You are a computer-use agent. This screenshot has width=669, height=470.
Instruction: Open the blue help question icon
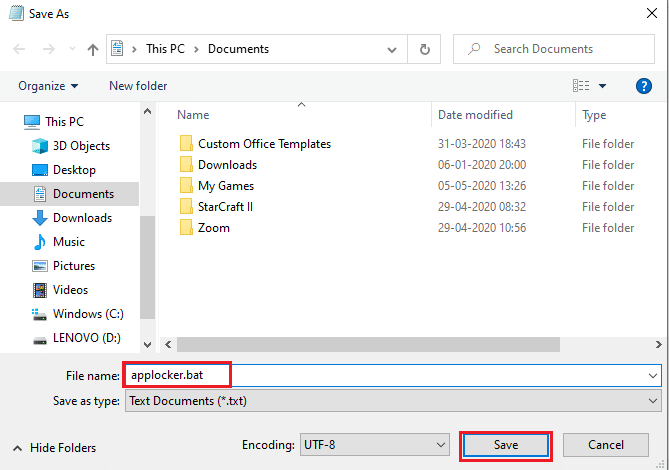pyautogui.click(x=643, y=86)
